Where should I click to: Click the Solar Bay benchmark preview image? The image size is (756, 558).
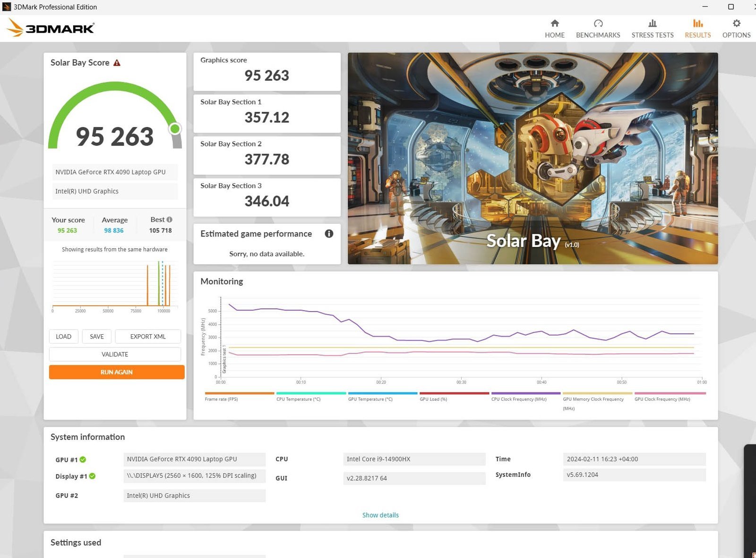[533, 158]
